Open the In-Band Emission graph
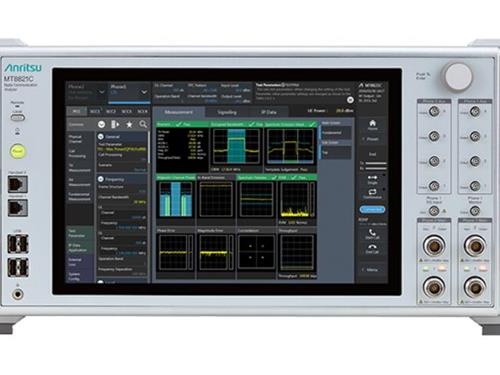The height and width of the screenshot is (375, 500). point(216,200)
